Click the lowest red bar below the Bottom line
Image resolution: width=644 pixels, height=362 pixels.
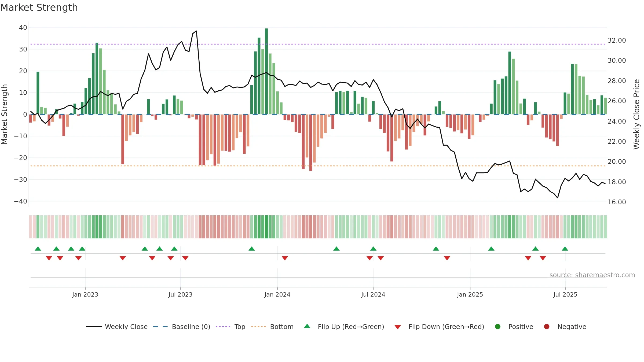(x=311, y=143)
